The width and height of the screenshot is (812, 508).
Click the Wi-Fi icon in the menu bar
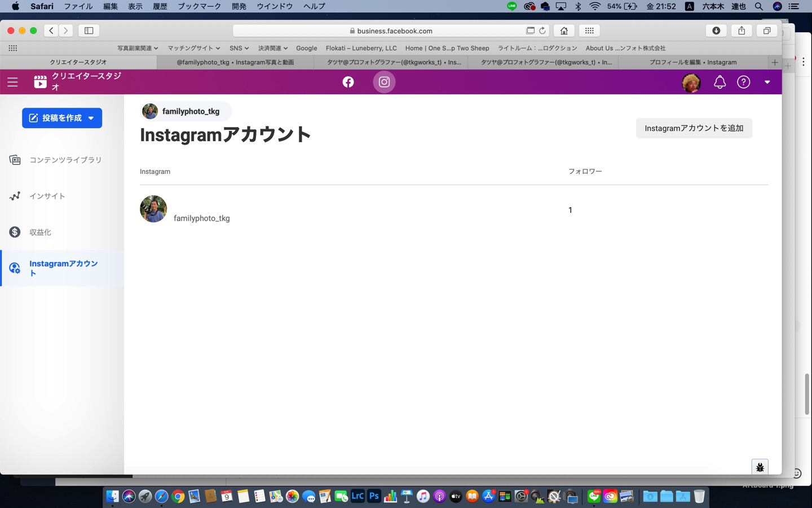point(595,6)
